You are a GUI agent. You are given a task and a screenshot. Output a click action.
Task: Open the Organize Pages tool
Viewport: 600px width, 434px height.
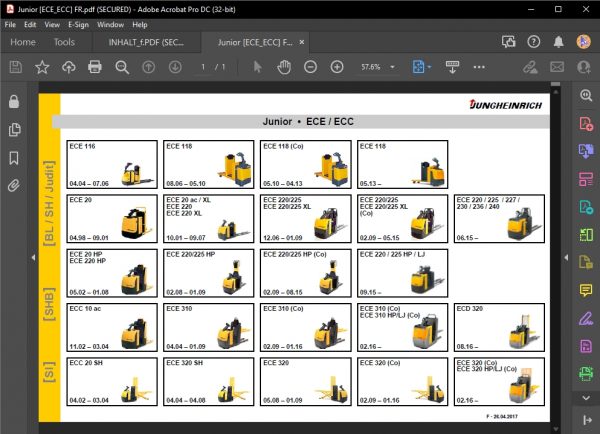click(586, 179)
